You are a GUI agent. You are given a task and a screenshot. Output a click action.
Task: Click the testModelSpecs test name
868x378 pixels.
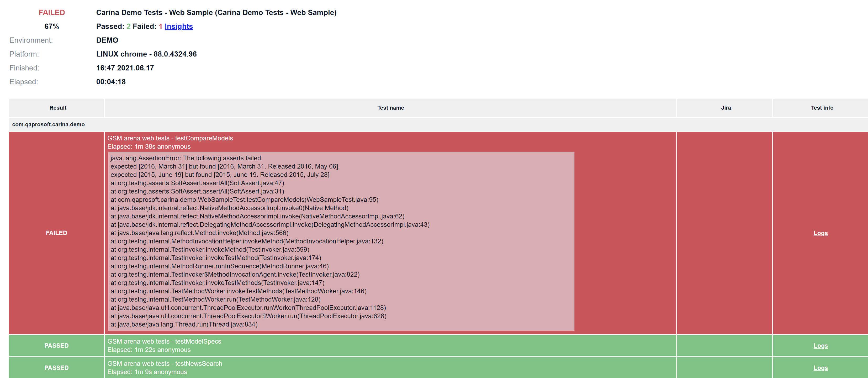(164, 341)
